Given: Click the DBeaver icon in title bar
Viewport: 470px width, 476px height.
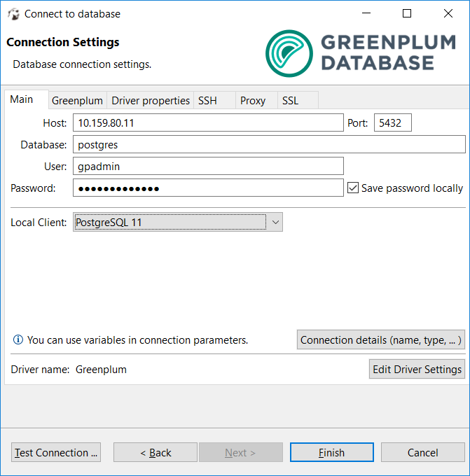Looking at the screenshot, I should 13,14.
